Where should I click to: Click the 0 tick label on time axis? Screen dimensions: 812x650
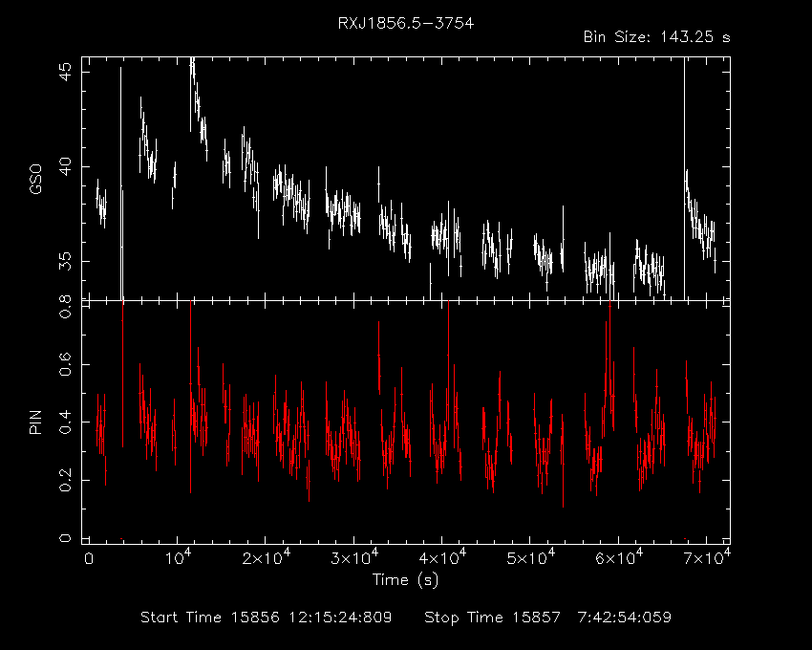[89, 559]
